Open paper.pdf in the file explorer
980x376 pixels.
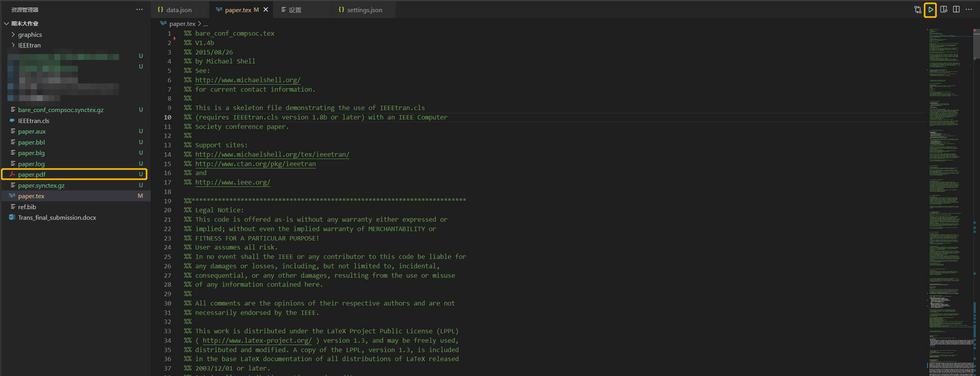coord(32,175)
